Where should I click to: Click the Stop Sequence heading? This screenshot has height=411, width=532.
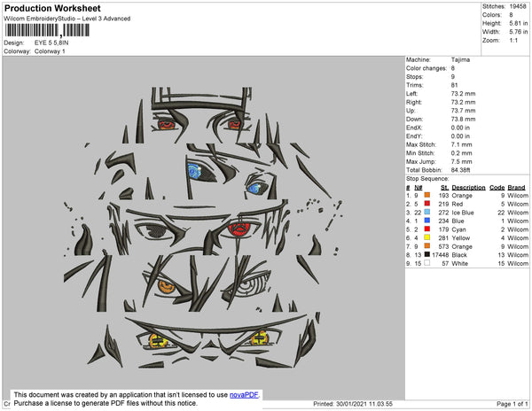(x=427, y=179)
